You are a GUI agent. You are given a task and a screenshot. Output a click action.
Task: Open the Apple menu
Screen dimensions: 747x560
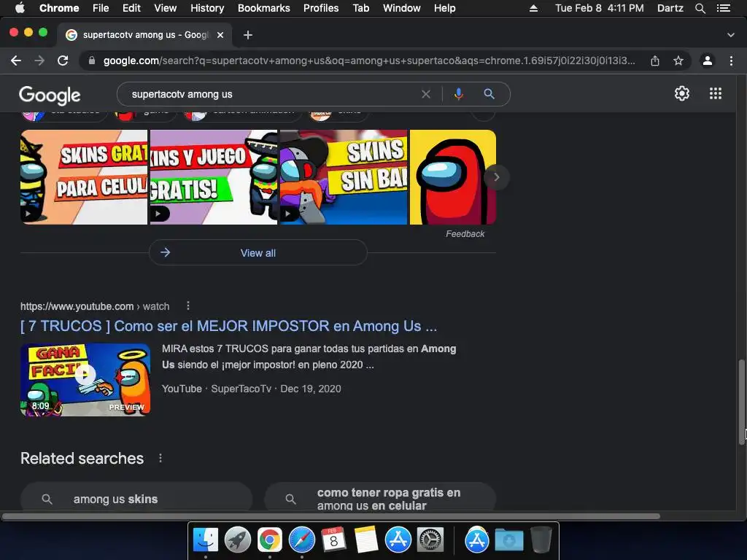pos(20,8)
